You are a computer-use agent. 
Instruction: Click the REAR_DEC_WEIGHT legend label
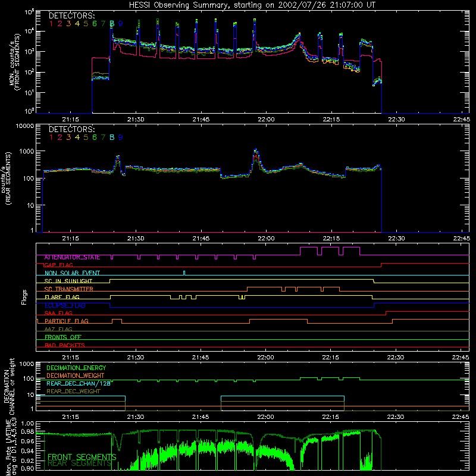click(73, 392)
